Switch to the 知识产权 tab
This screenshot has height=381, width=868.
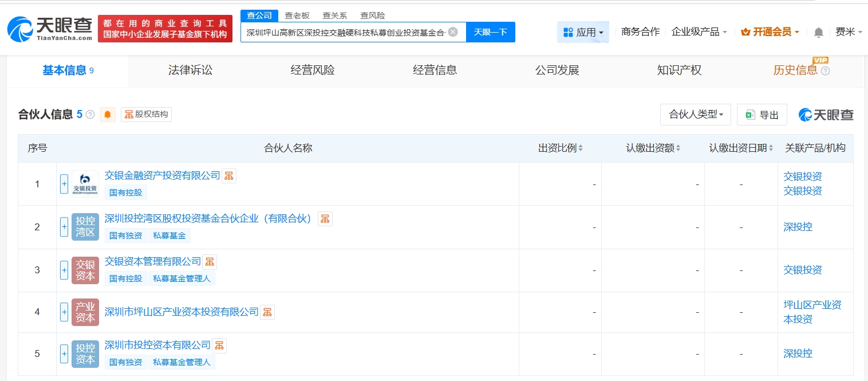click(x=679, y=70)
